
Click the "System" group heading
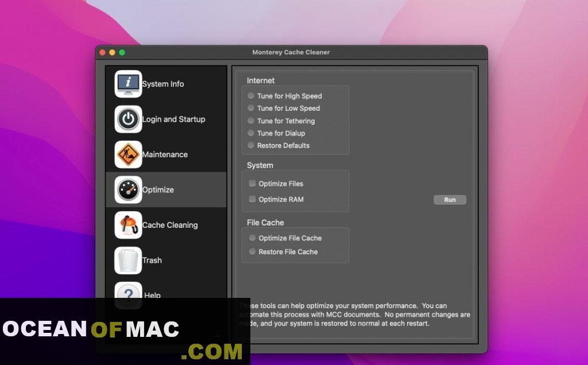click(260, 165)
